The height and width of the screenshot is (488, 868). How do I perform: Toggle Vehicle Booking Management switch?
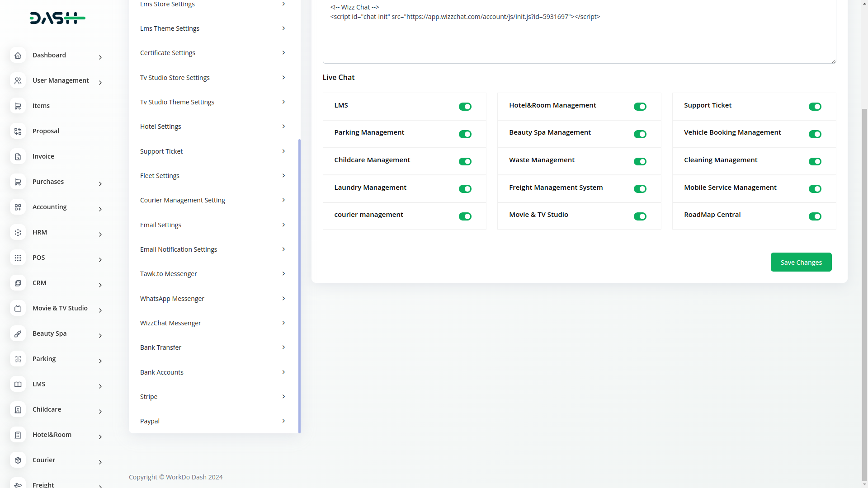815,134
